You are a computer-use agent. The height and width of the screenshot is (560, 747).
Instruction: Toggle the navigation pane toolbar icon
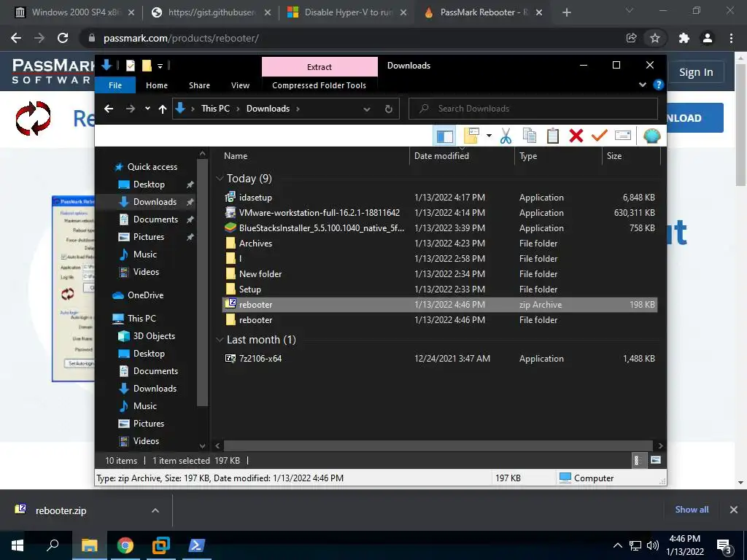[x=444, y=136]
